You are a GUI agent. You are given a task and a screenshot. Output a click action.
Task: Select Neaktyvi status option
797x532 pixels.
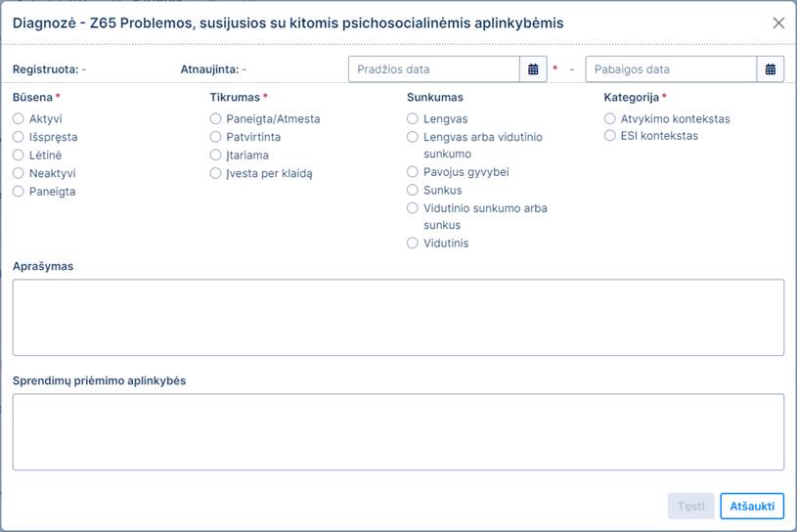(19, 173)
